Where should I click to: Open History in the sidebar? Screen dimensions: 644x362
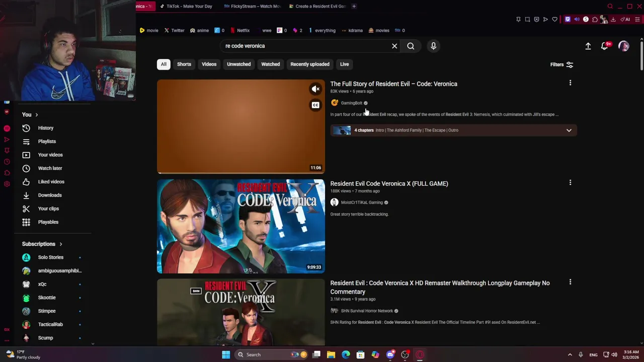coord(45,128)
